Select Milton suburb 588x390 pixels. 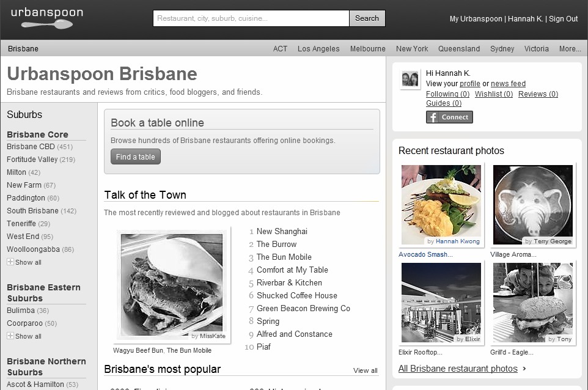(x=16, y=172)
